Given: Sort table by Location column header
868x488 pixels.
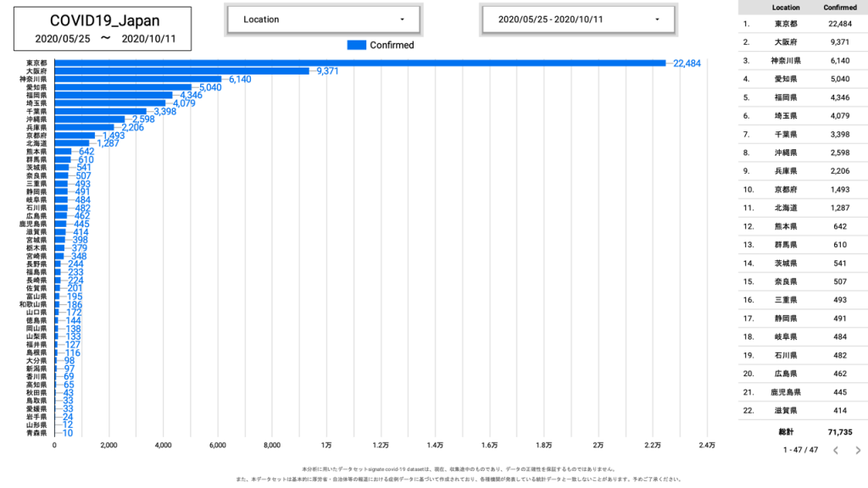Looking at the screenshot, I should (786, 8).
